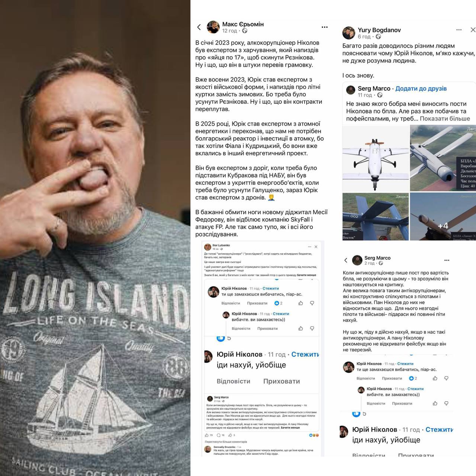Image resolution: width=476 pixels, height=476 pixels.
Task: Click back arrow beside Serg Marco 2 год
Action: (x=346, y=260)
